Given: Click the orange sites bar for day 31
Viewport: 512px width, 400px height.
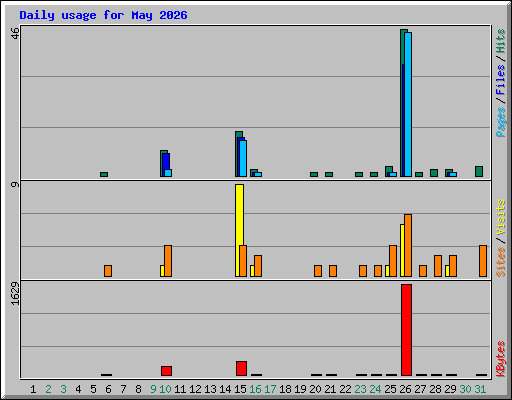Looking at the screenshot, I should click(483, 261).
